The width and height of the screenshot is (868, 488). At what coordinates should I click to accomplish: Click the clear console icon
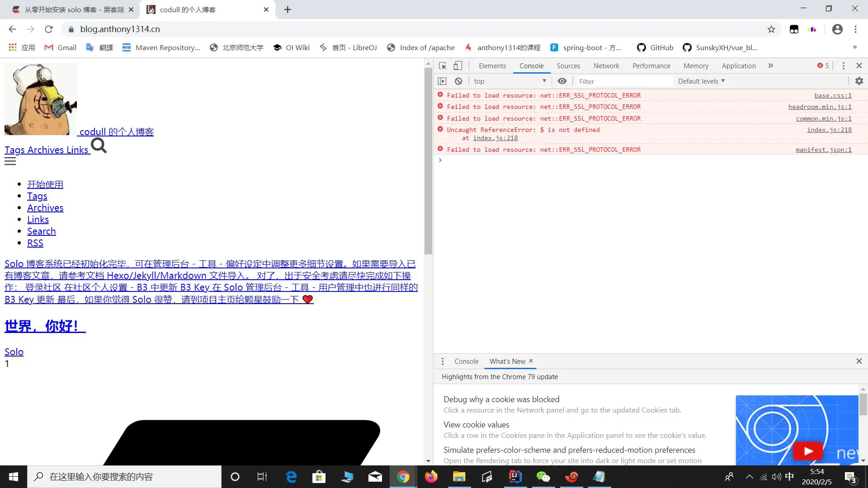pos(458,81)
